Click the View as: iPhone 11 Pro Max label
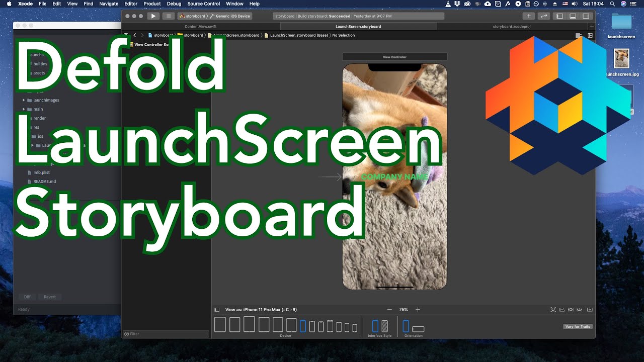Image resolution: width=644 pixels, height=362 pixels. (x=261, y=310)
